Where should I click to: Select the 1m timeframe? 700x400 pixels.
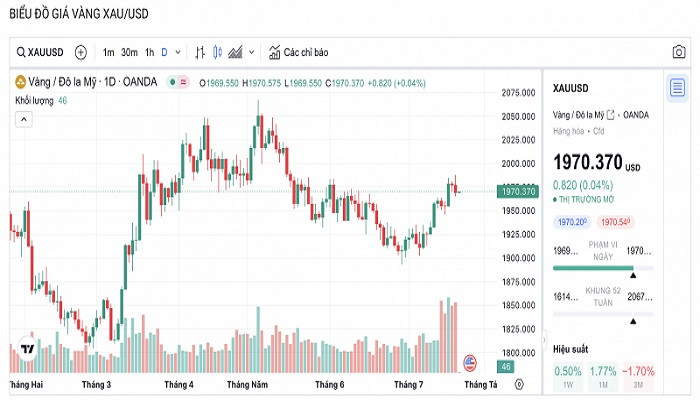point(108,52)
